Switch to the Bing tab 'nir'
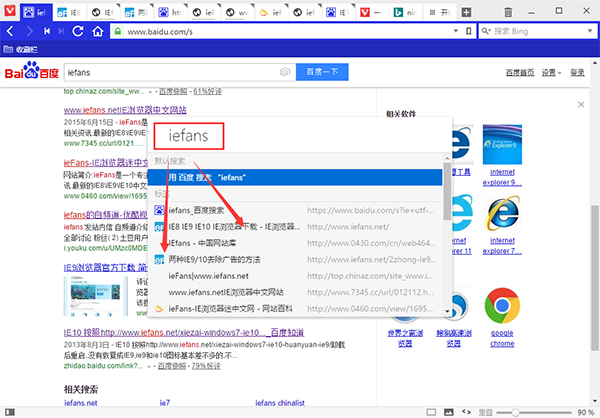600x418 pixels. coord(406,13)
